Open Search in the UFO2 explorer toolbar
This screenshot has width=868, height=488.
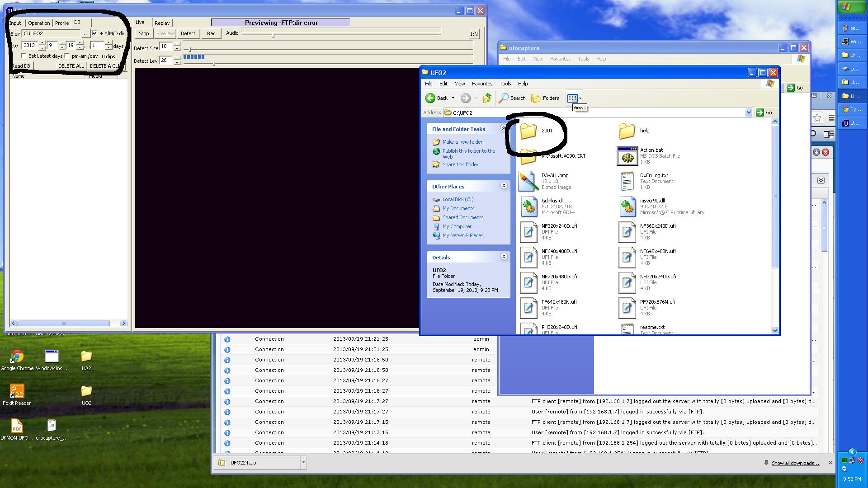click(x=512, y=98)
